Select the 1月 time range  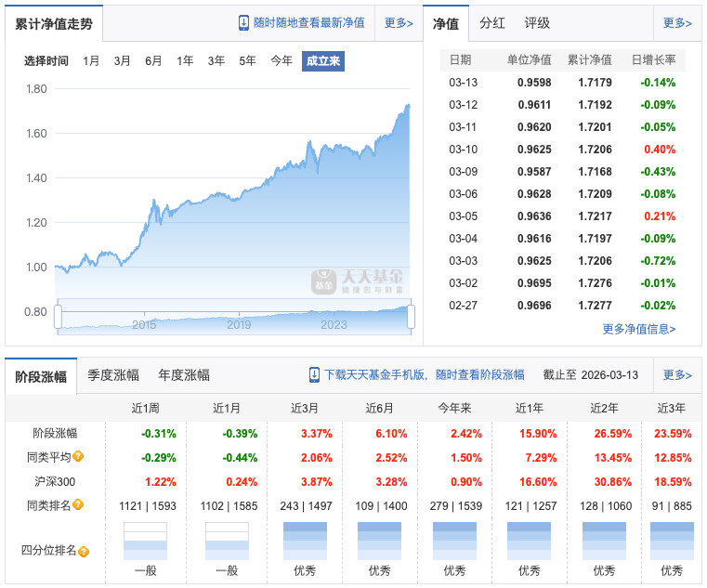click(91, 61)
